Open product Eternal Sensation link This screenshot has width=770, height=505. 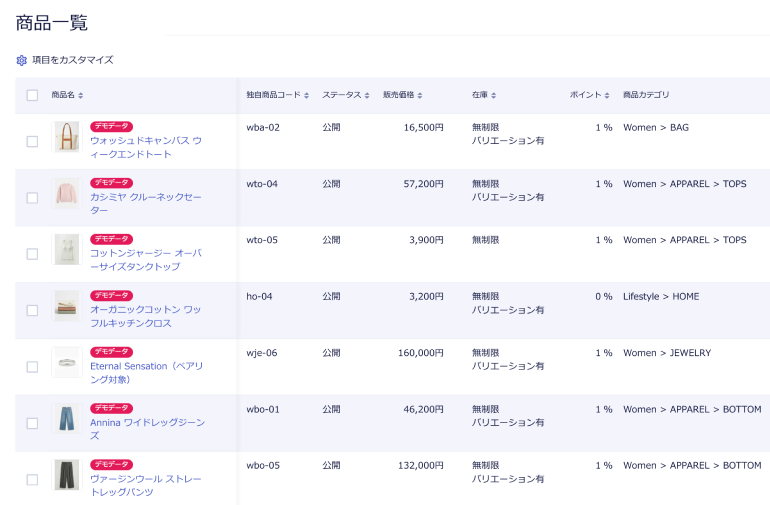[146, 373]
